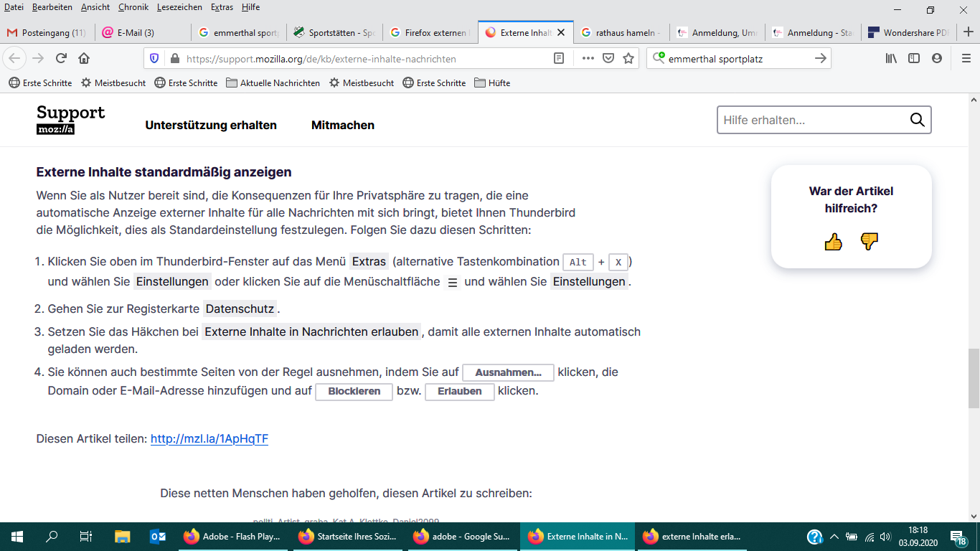
Task: Open the Windows Start menu
Action: pyautogui.click(x=17, y=537)
